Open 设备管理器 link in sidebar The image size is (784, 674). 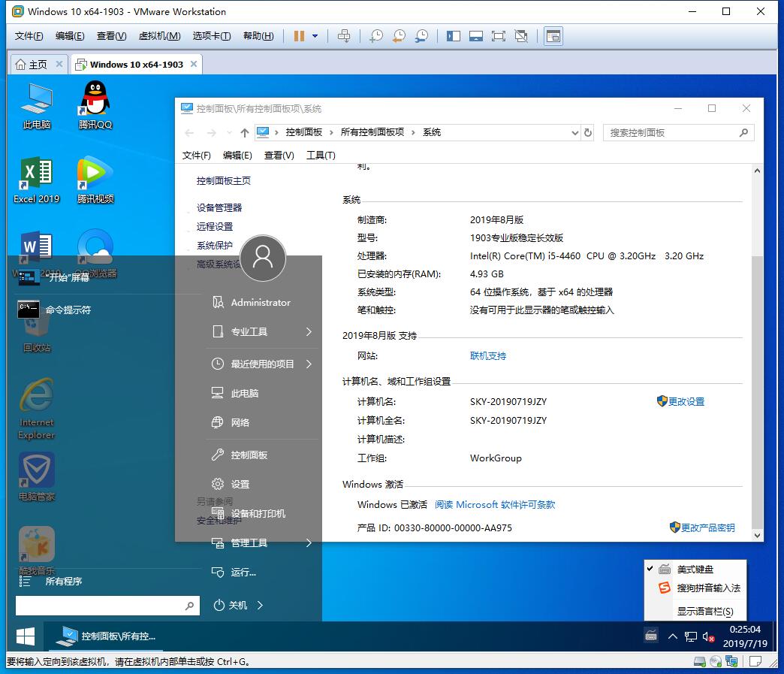coord(219,207)
